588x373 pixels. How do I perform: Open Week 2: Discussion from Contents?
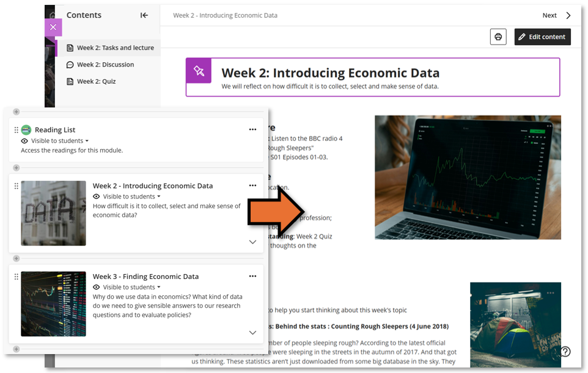(105, 65)
